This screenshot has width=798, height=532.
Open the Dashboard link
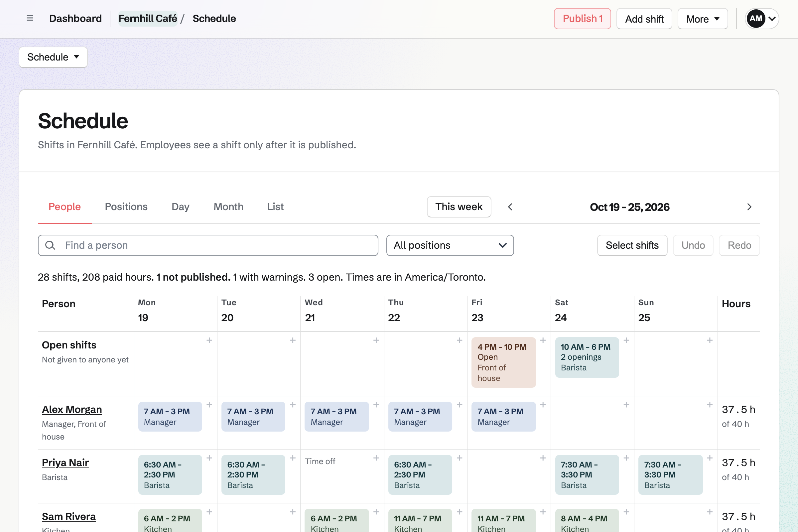[75, 18]
